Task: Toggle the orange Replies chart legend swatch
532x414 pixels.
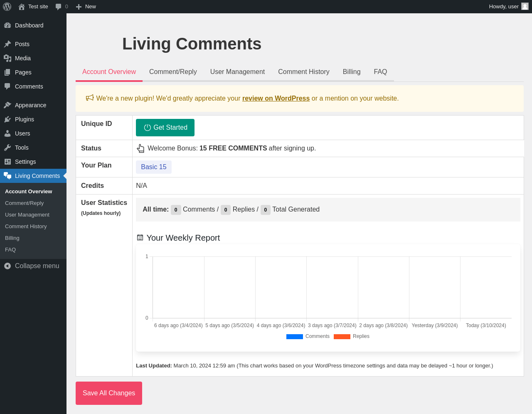Action: click(342, 337)
